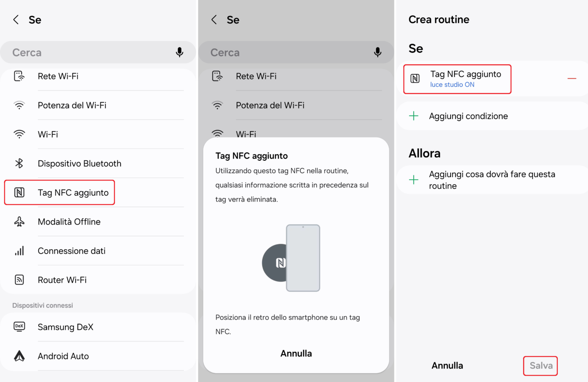Tap Annulla in the Tag NFC dialog
This screenshot has width=588, height=382.
point(296,353)
